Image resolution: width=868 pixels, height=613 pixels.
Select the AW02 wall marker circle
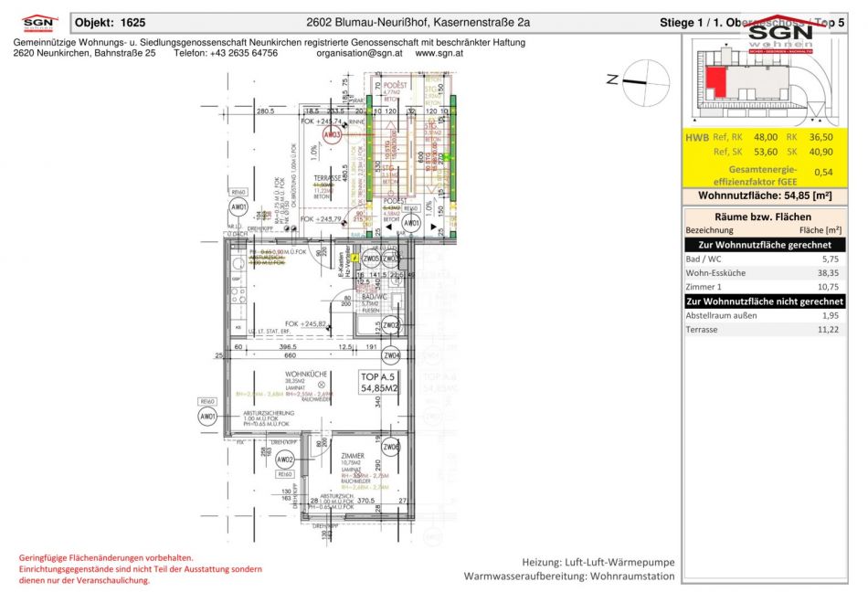pyautogui.click(x=285, y=460)
